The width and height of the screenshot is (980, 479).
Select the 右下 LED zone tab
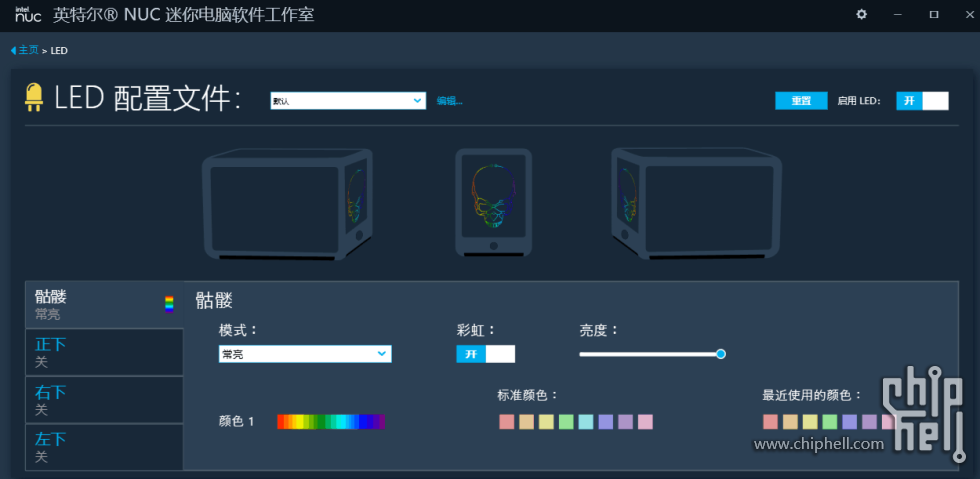click(104, 400)
